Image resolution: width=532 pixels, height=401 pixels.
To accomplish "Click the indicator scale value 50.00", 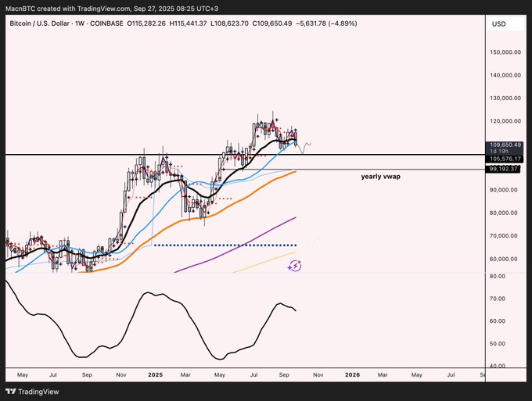I will point(497,344).
